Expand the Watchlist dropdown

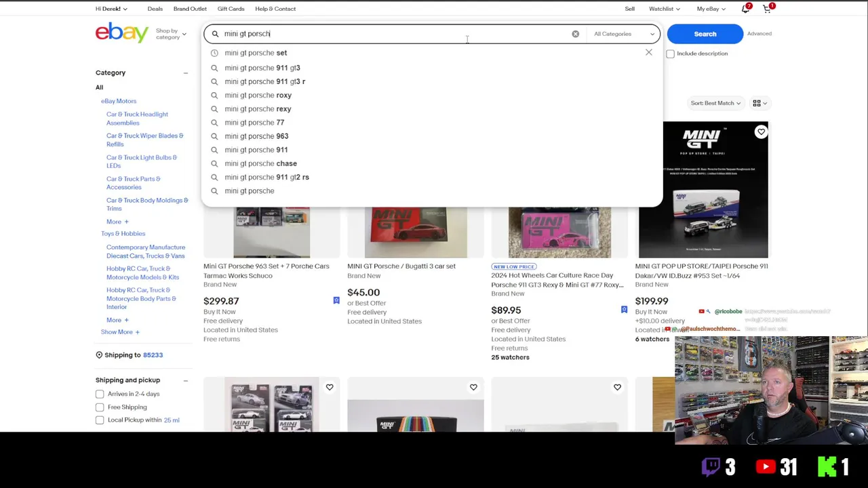[665, 9]
